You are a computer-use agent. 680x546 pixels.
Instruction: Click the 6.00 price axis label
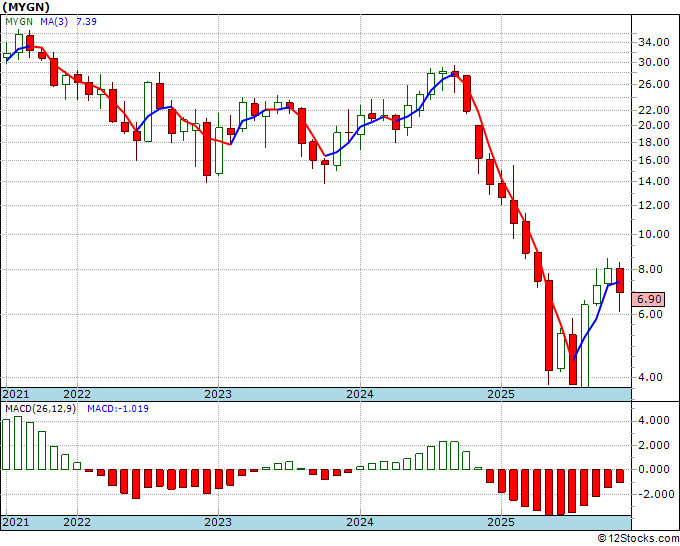point(651,314)
